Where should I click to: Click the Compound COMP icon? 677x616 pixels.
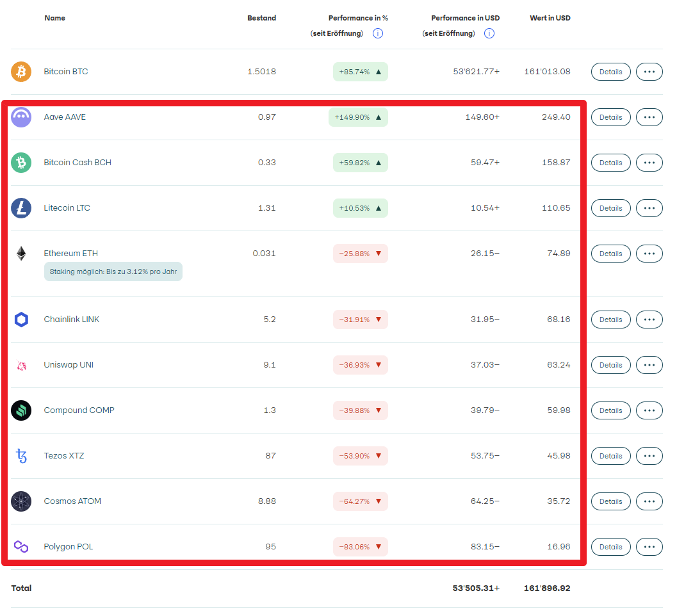tap(21, 410)
